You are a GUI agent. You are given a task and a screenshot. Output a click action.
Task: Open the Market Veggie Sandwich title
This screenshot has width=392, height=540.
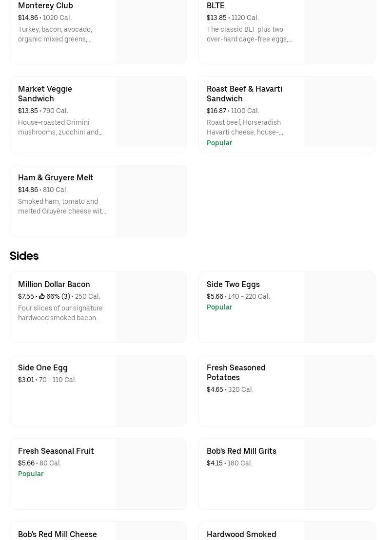[x=45, y=94]
